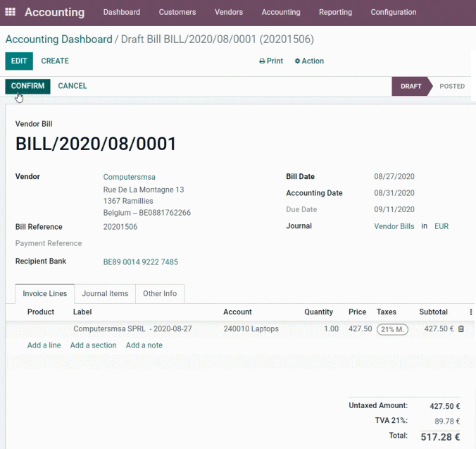Image resolution: width=476 pixels, height=449 pixels.
Task: Select the Posted status stage
Action: [x=452, y=86]
